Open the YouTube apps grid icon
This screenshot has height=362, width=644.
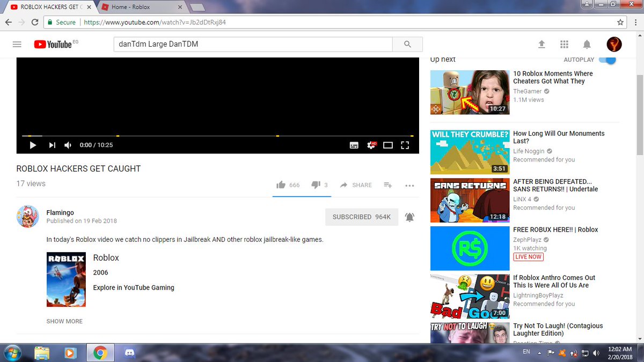(564, 44)
